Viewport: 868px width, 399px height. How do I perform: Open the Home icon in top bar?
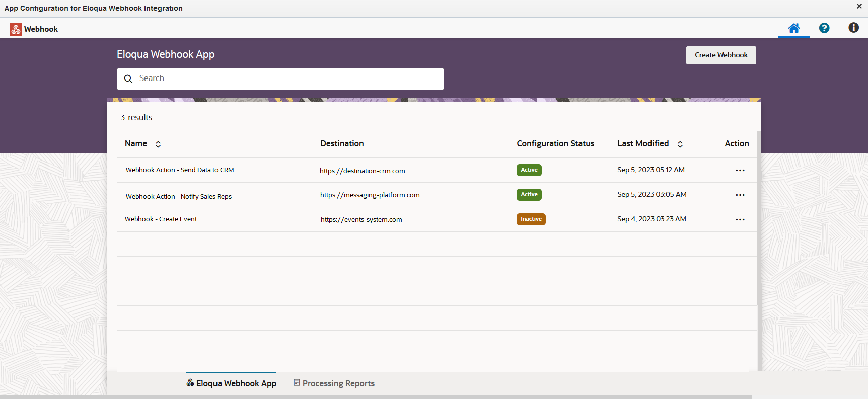pyautogui.click(x=794, y=28)
